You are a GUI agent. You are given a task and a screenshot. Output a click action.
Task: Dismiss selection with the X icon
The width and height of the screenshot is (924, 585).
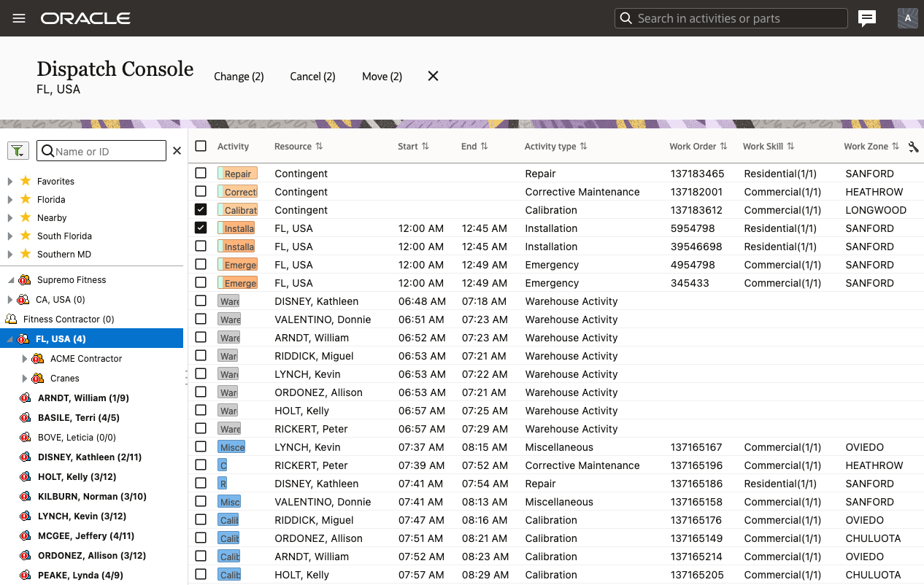(x=433, y=76)
